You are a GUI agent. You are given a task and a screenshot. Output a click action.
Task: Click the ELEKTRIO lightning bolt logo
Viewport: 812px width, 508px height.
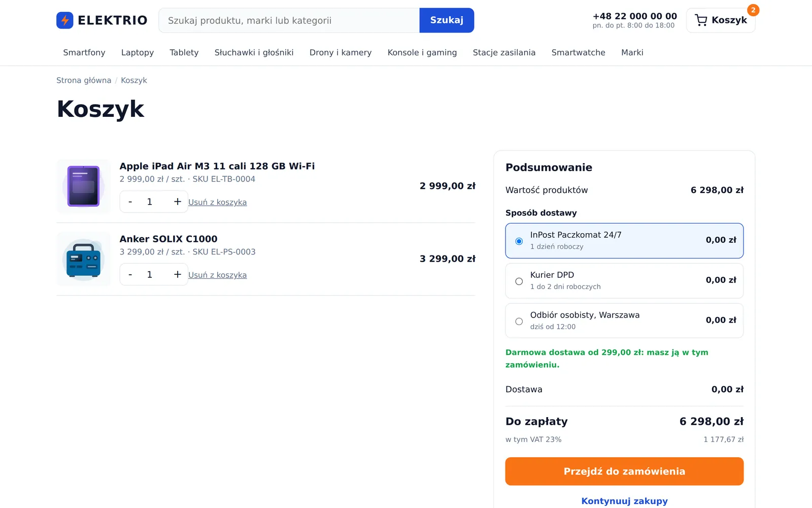(65, 20)
